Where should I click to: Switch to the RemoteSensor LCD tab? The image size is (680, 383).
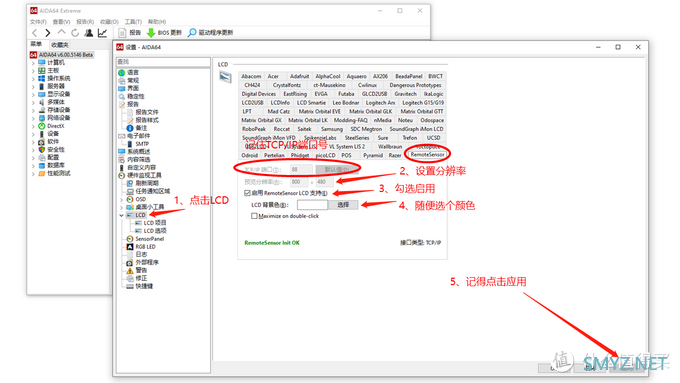click(x=427, y=154)
